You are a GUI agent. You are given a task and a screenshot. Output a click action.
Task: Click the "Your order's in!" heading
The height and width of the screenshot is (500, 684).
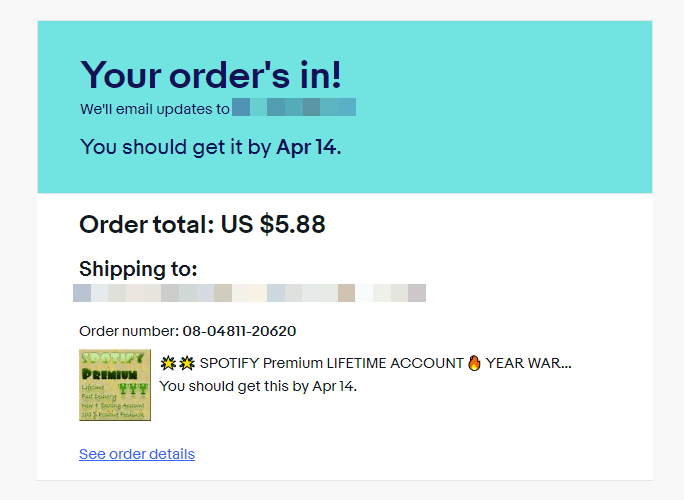click(211, 76)
